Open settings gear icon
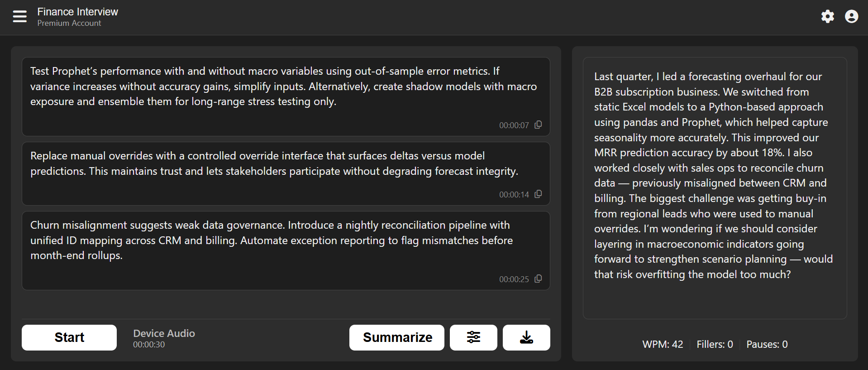The image size is (868, 370). pos(827,17)
